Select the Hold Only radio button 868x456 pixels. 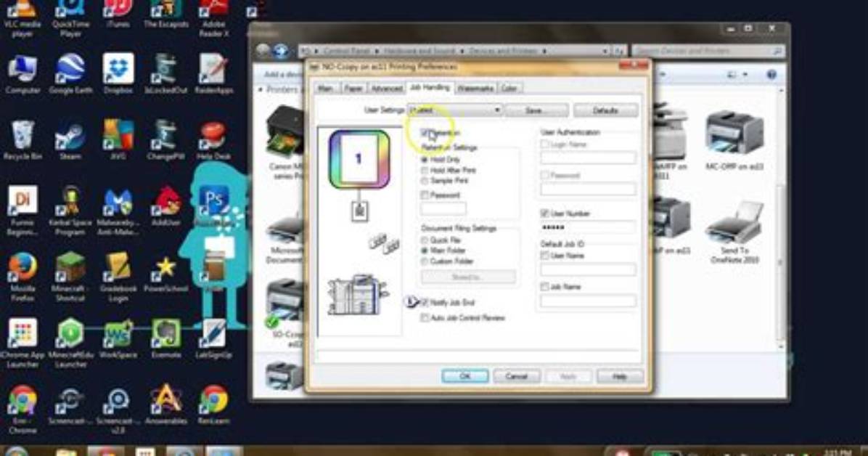point(425,160)
